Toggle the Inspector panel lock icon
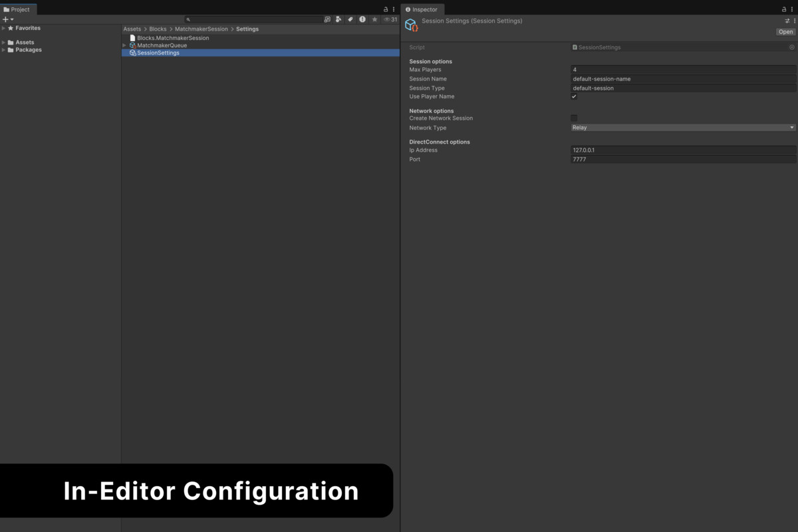Viewport: 798px width, 532px height. tap(784, 9)
